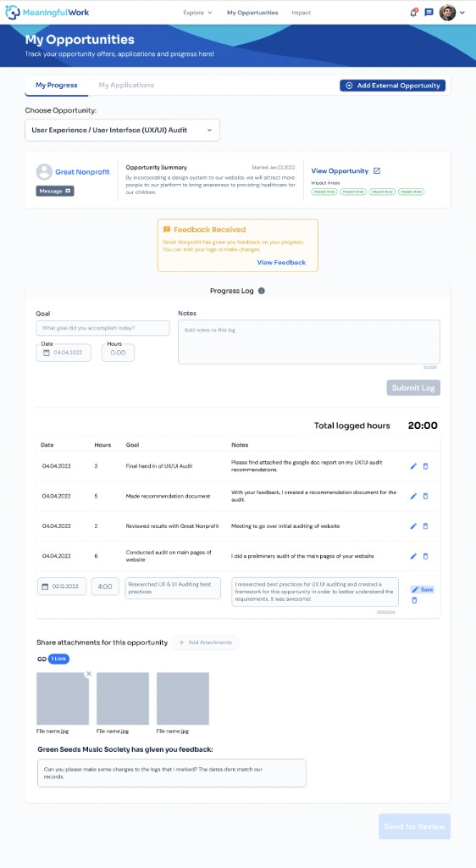Delete the Made recommendation document log
Viewport: 476px width, 868px height.
[x=425, y=496]
